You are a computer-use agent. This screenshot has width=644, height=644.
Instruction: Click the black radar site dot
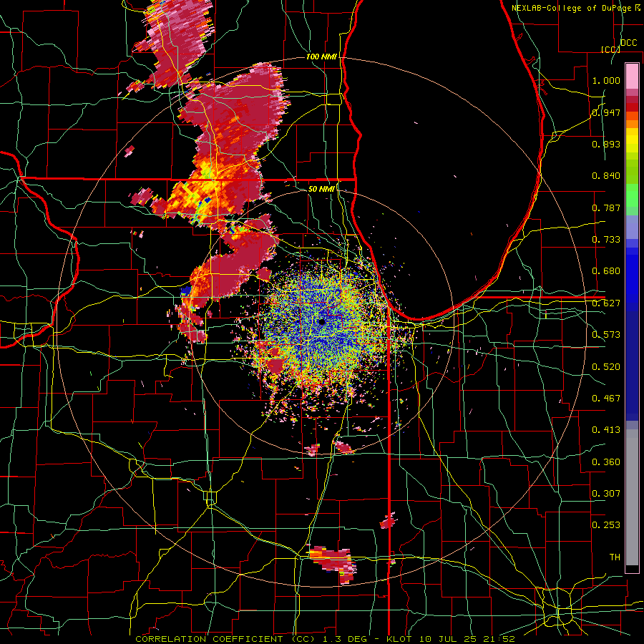click(x=322, y=322)
